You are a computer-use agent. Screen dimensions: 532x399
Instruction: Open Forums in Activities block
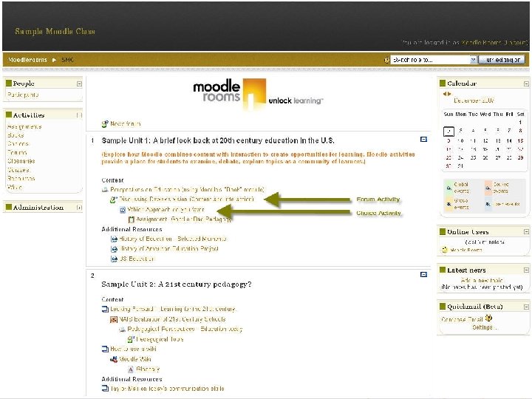point(17,153)
